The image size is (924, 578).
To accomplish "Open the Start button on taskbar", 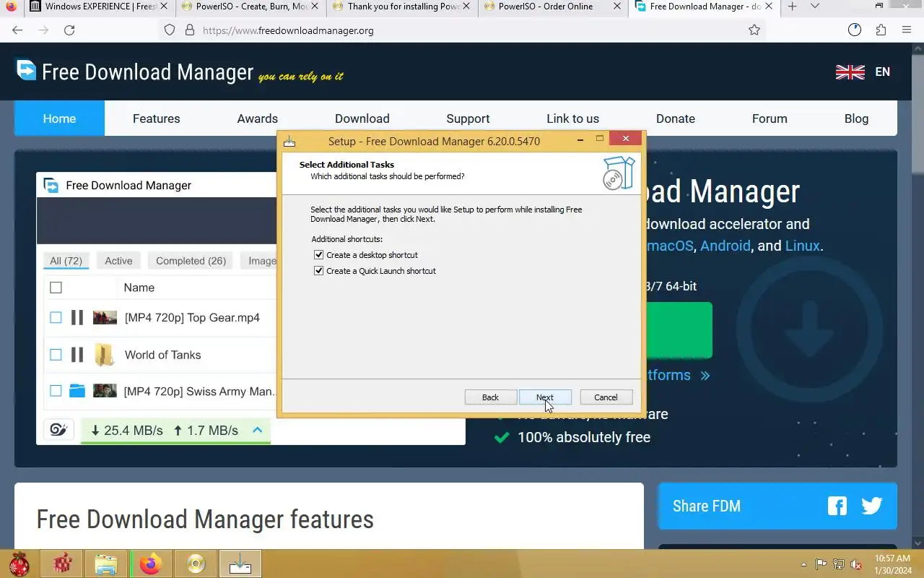I will pyautogui.click(x=19, y=564).
